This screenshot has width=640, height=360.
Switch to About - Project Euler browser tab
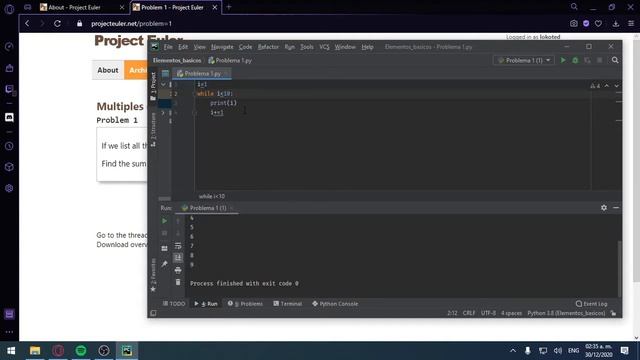pyautogui.click(x=82, y=7)
